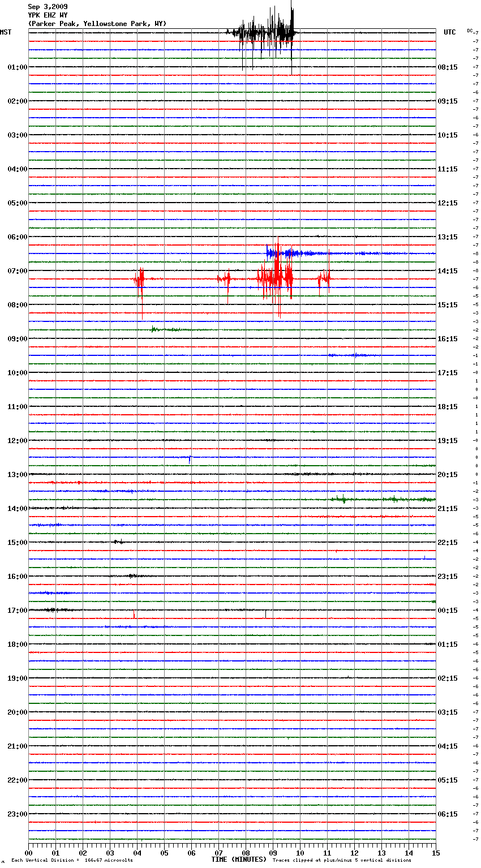The height and width of the screenshot is (868, 481).
Task: Click the 08:15 UTC time label
Action: 448,67
